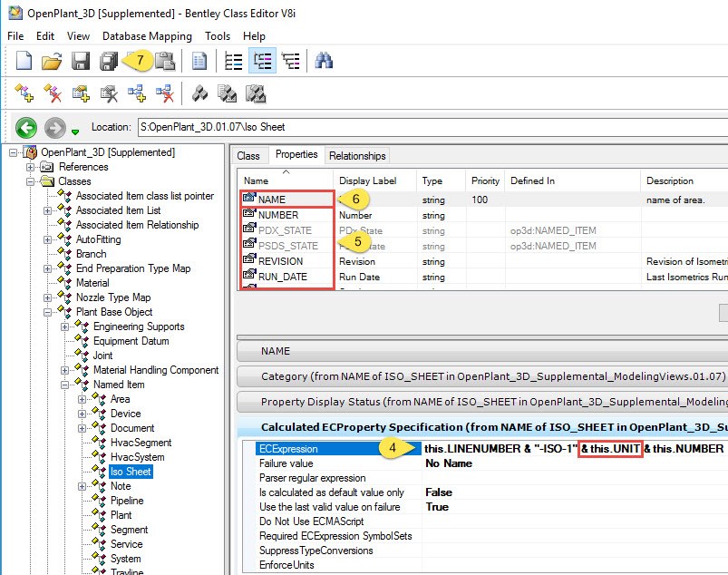Viewport: 728px width, 575px height.
Task: Open the Help menu
Action: [254, 35]
